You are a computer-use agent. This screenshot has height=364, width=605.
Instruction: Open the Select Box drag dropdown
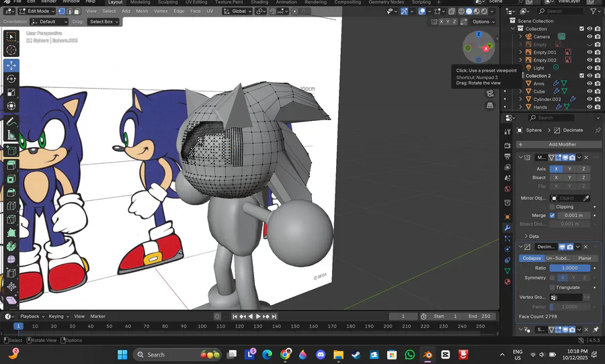click(x=104, y=21)
